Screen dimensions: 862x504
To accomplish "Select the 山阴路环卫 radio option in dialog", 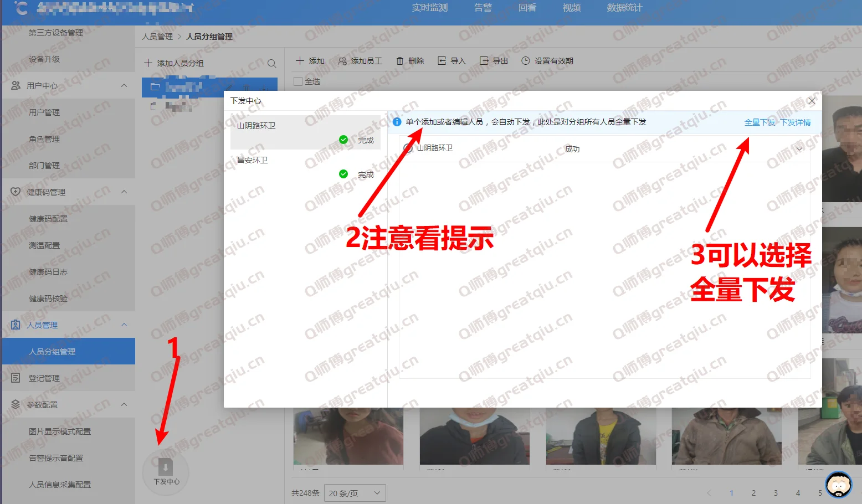I will coord(408,148).
